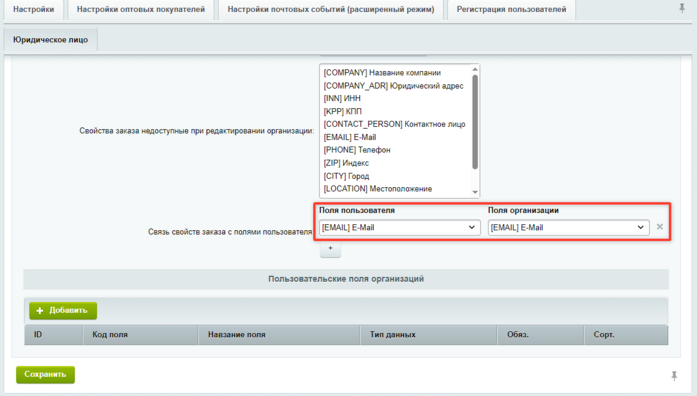This screenshot has width=697, height=396.
Task: Select [CONTACT_PERSON] Контактное лицо option
Action: [395, 124]
